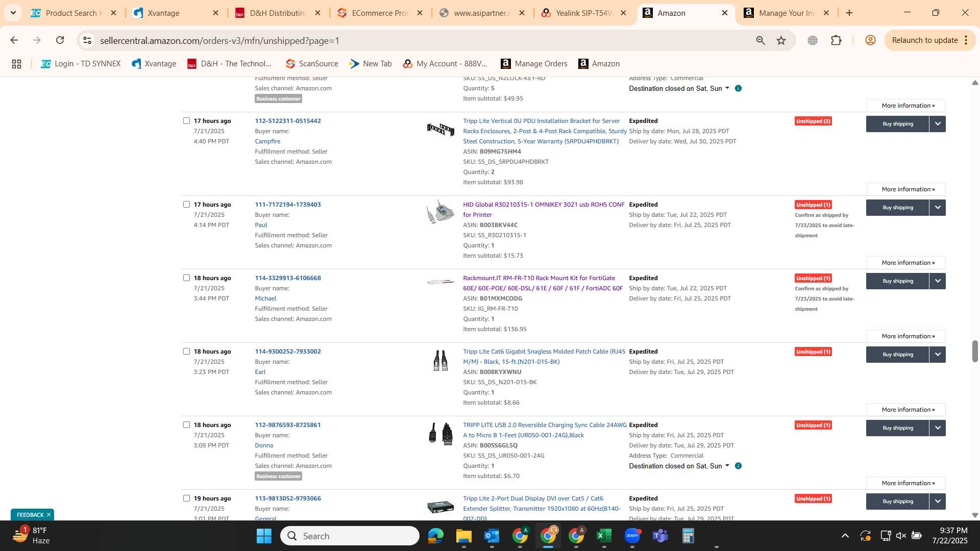This screenshot has height=551, width=980.
Task: Close the Amazon tab
Action: pos(724,13)
